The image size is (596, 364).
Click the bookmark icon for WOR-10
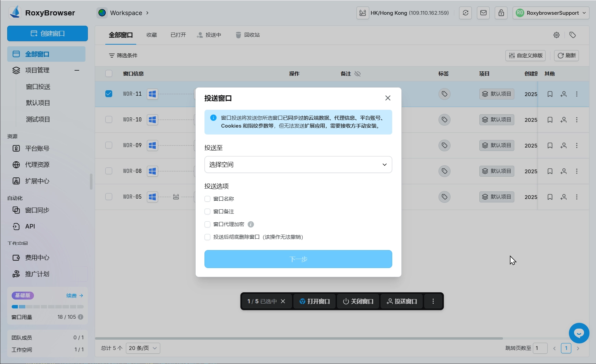pos(550,120)
